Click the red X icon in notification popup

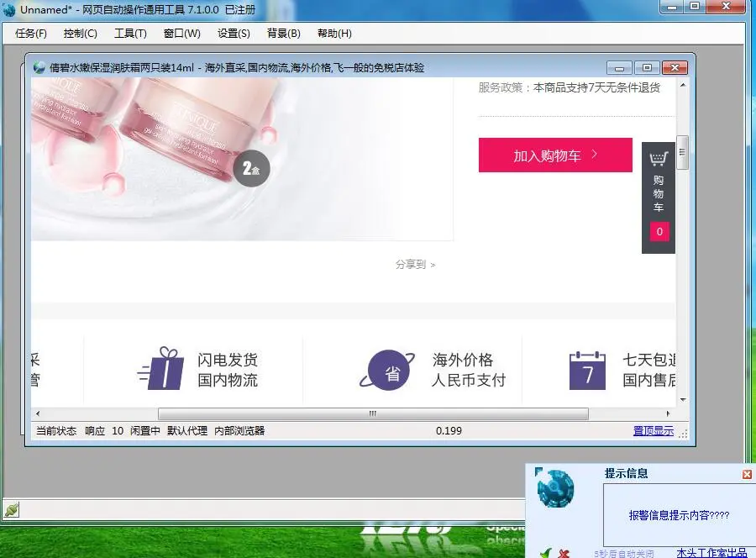tap(563, 554)
